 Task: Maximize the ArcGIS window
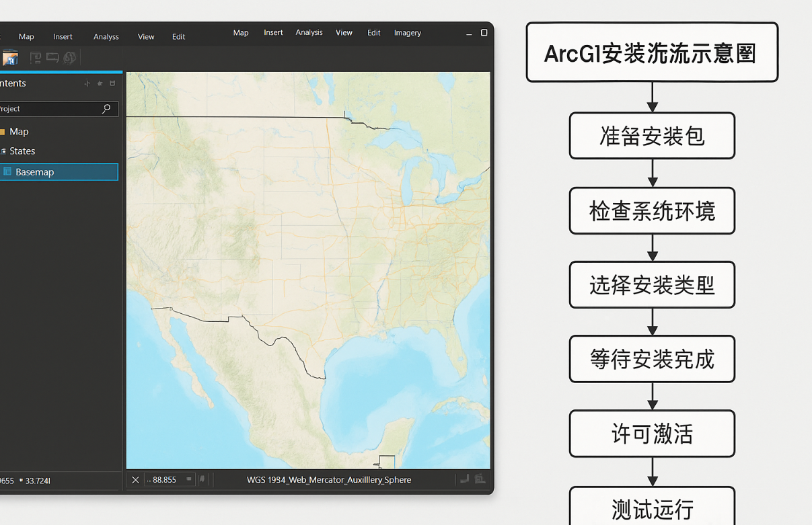coord(484,32)
